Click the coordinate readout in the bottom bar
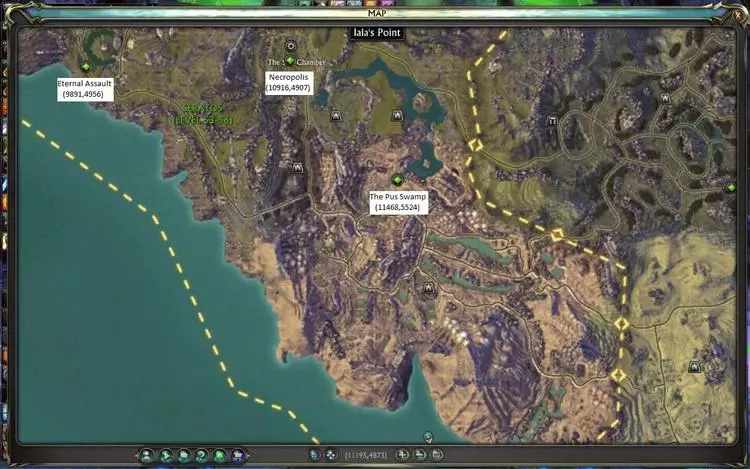The image size is (750, 469). [x=366, y=455]
